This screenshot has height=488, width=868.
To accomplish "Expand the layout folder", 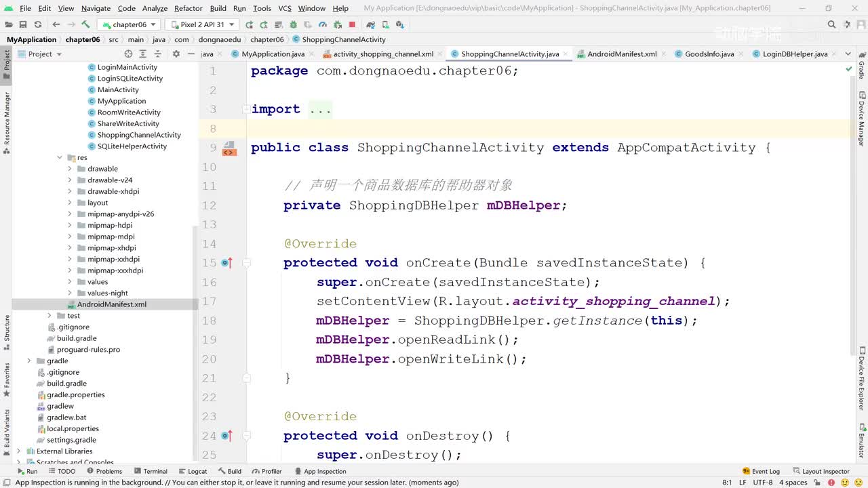I will tap(70, 203).
